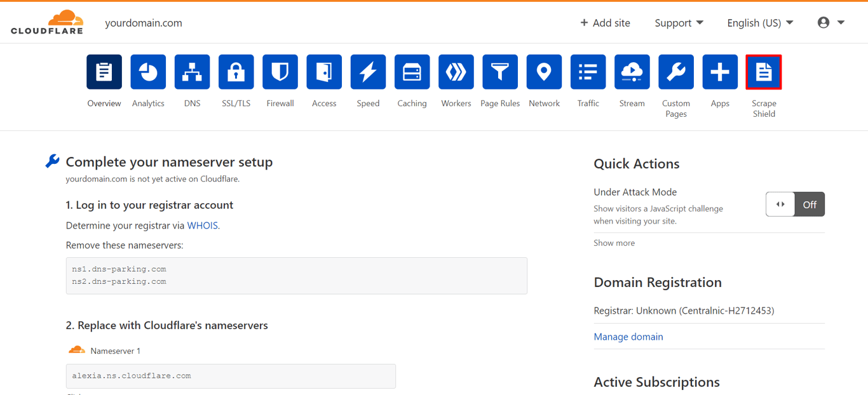Click the Firewall shield icon
The height and width of the screenshot is (395, 868).
280,72
